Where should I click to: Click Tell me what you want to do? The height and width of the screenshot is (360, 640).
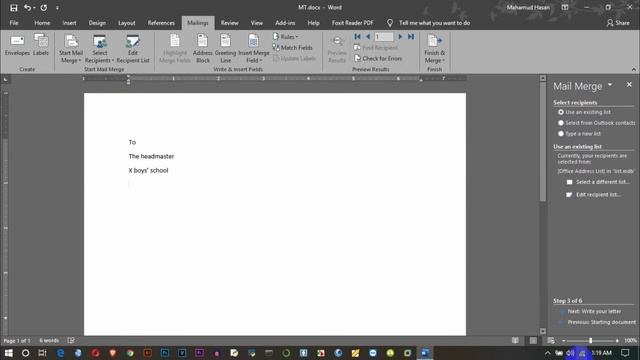[x=434, y=23]
